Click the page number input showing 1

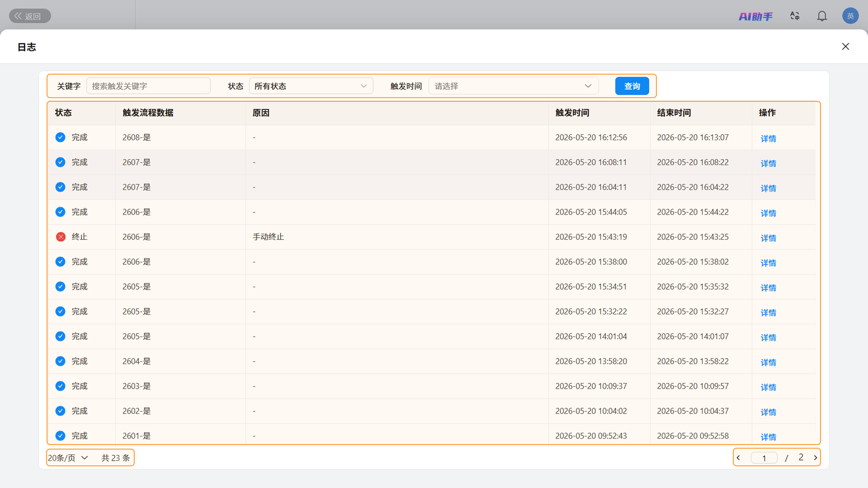pyautogui.click(x=764, y=458)
